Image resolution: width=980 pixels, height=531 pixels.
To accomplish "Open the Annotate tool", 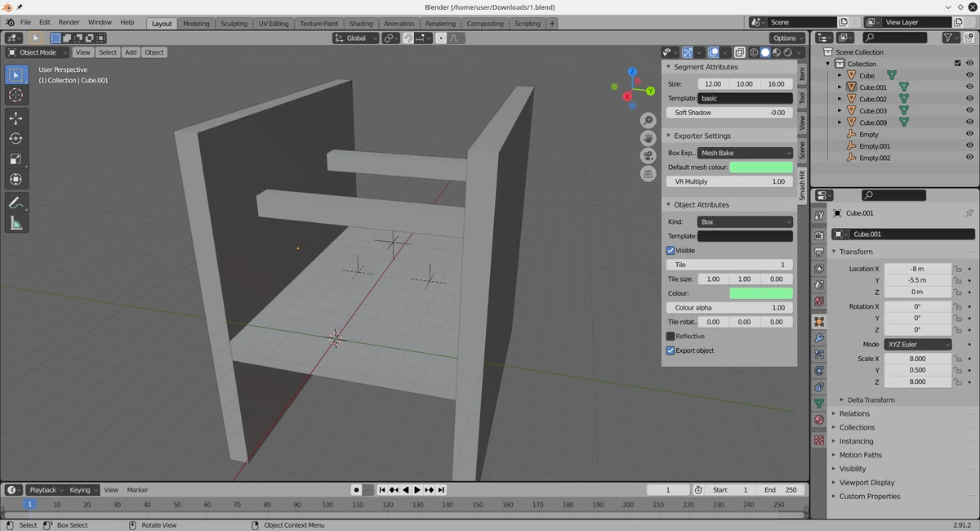I will (16, 203).
